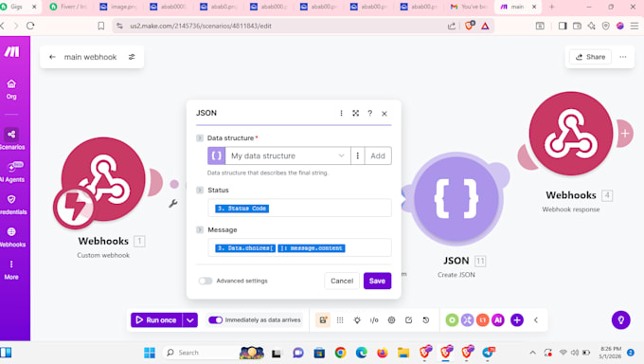
Task: Open Chrome from the taskbar
Action: coord(340,353)
